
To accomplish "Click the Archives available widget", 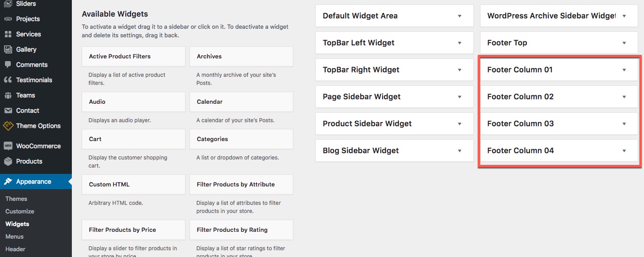I will (x=241, y=56).
